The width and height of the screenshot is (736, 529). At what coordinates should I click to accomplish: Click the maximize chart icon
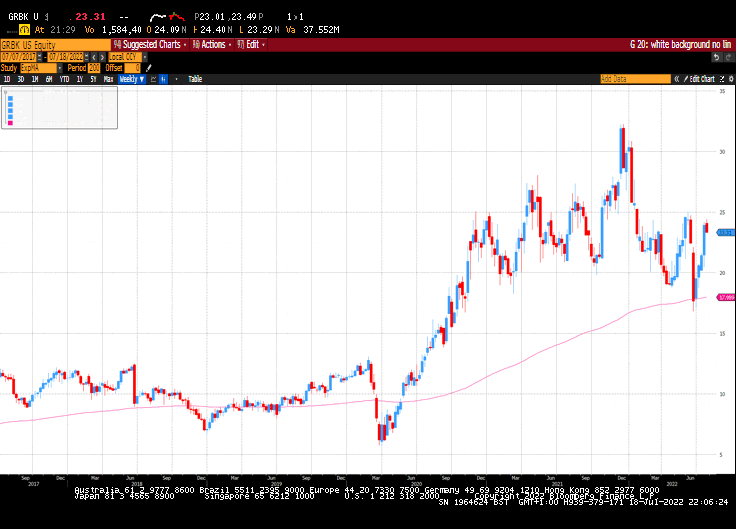click(722, 79)
